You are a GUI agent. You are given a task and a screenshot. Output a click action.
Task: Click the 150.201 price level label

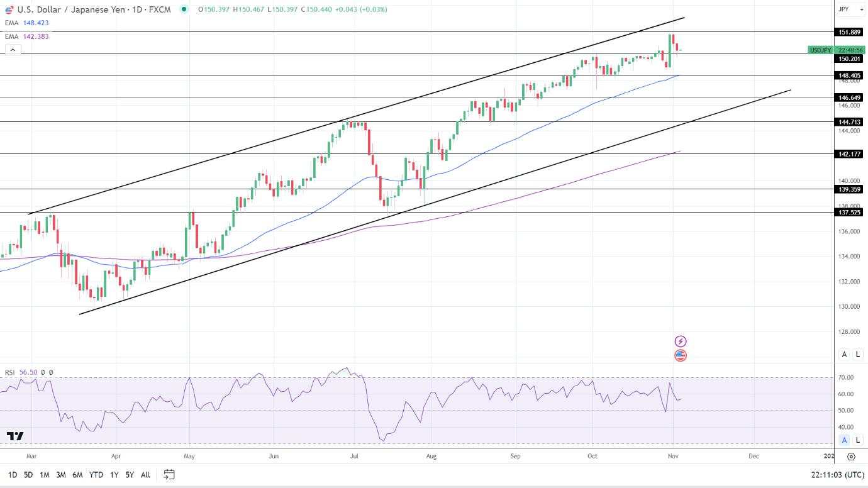click(x=850, y=58)
